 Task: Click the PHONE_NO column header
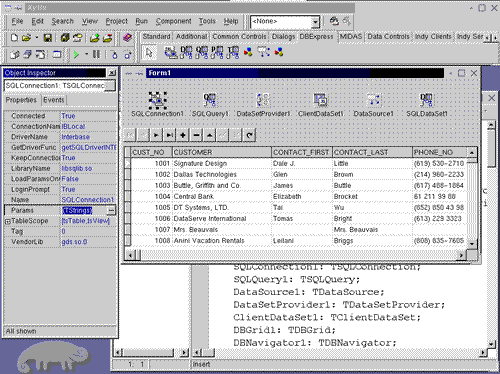[x=439, y=152]
